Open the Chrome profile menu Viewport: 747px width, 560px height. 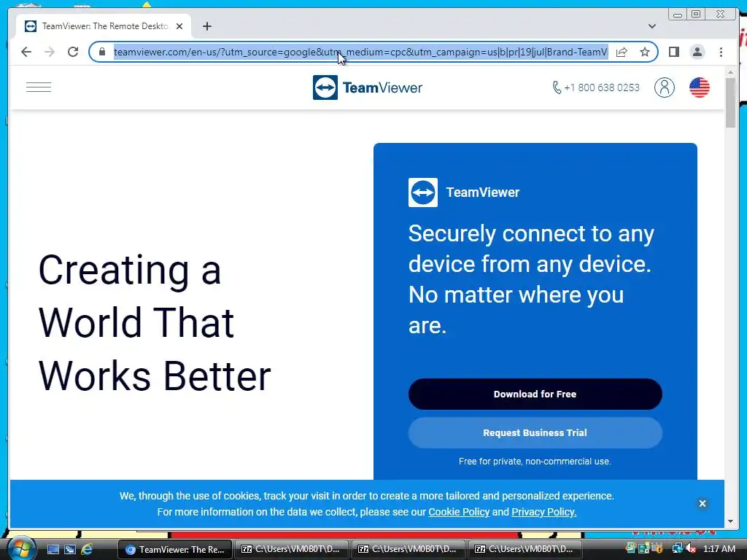point(697,52)
